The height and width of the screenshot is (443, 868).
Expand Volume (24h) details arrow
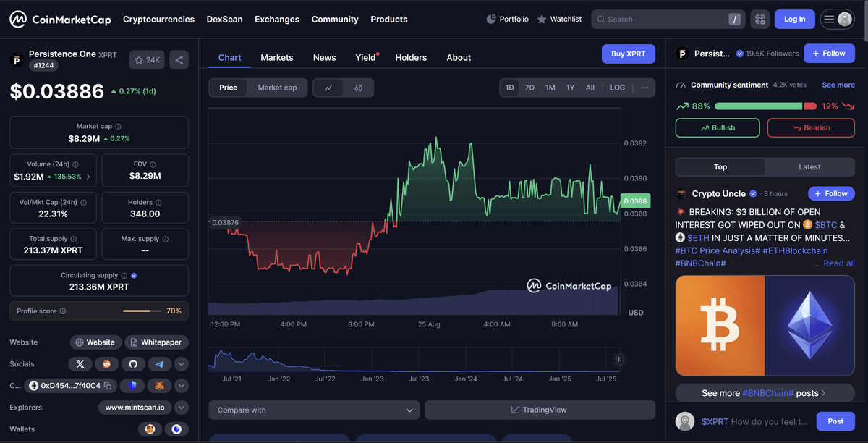(88, 177)
